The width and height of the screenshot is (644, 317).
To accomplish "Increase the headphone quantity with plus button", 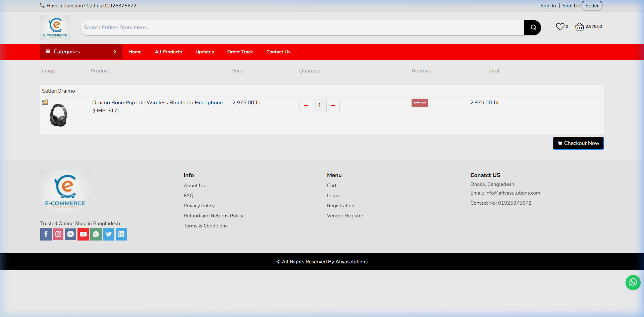I will (333, 105).
